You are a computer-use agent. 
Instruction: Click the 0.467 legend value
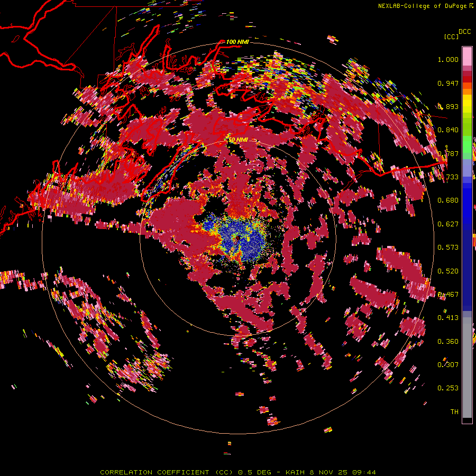(448, 295)
